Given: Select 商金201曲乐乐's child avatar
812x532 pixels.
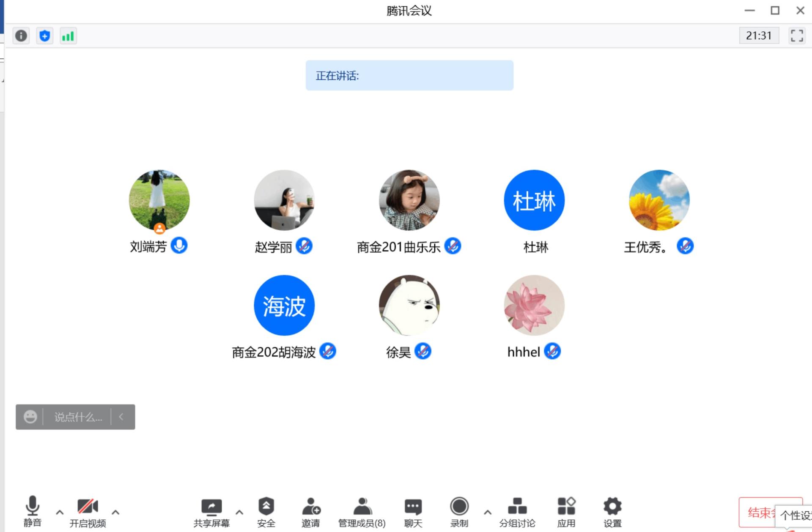Looking at the screenshot, I should tap(409, 200).
